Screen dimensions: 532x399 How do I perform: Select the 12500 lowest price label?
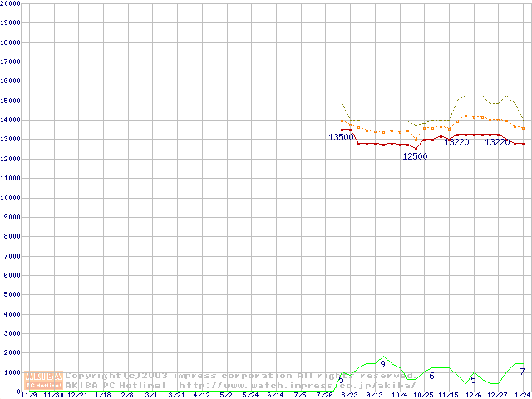[x=415, y=156]
